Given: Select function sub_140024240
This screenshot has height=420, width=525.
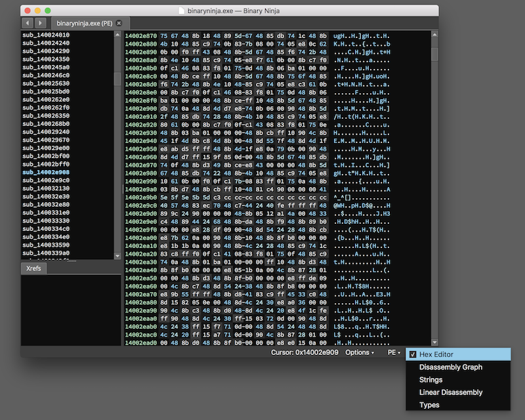Looking at the screenshot, I should click(46, 43).
